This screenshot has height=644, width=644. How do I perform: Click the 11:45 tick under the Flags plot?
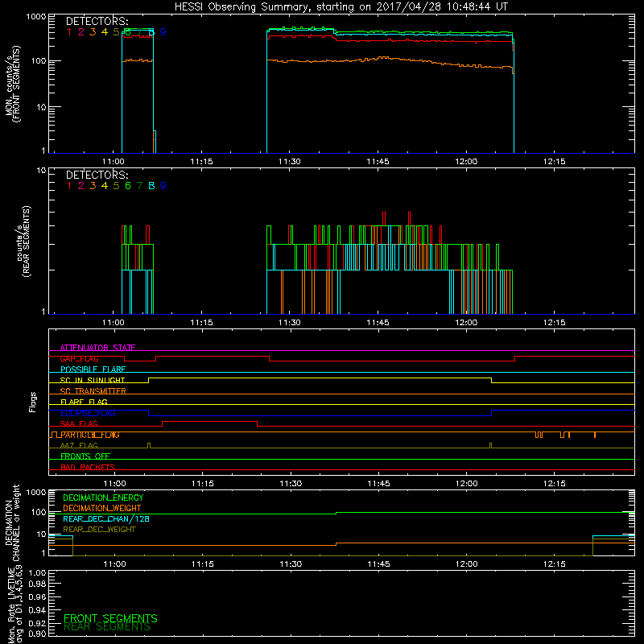click(x=378, y=484)
